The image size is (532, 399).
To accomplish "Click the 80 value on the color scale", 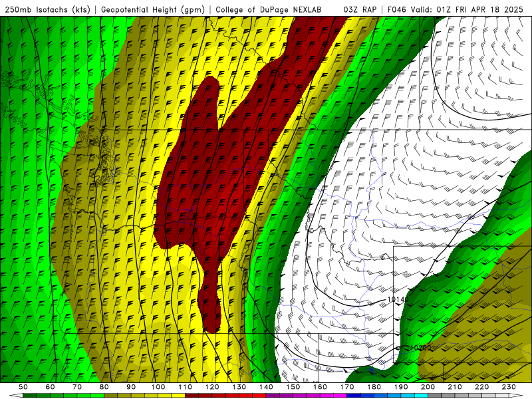I will coord(104,387).
